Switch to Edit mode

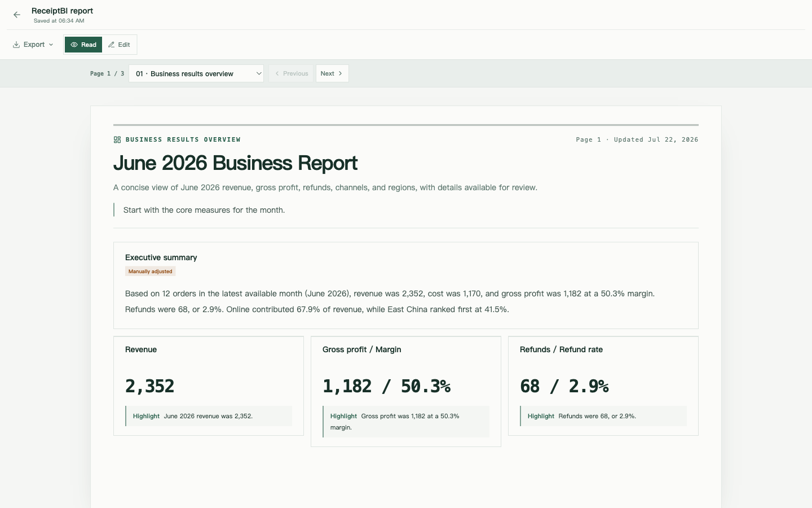coord(119,45)
